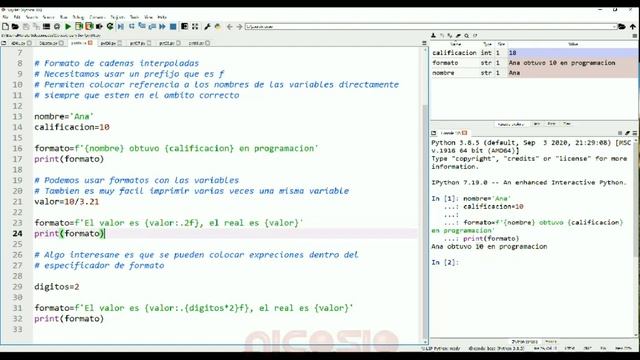Image resolution: width=640 pixels, height=360 pixels.
Task: Open a file with the folder icon
Action: [15, 27]
